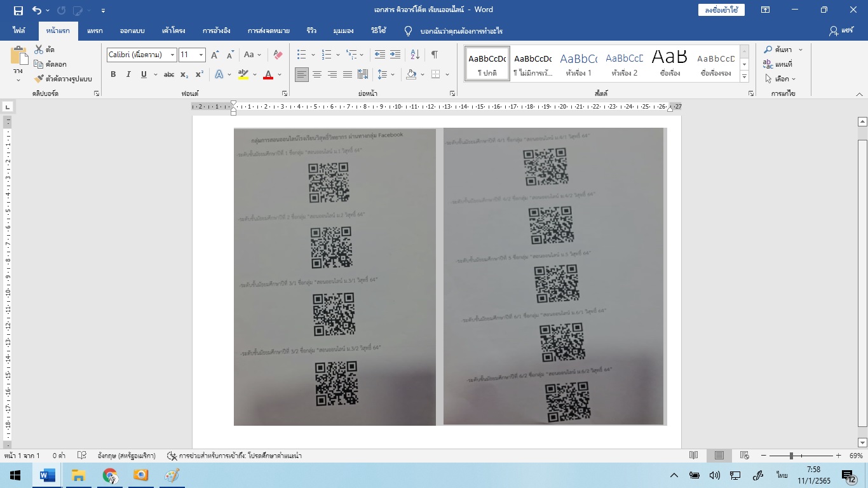Show paragraph marks with pilcrow icon
This screenshot has width=868, height=488.
435,55
